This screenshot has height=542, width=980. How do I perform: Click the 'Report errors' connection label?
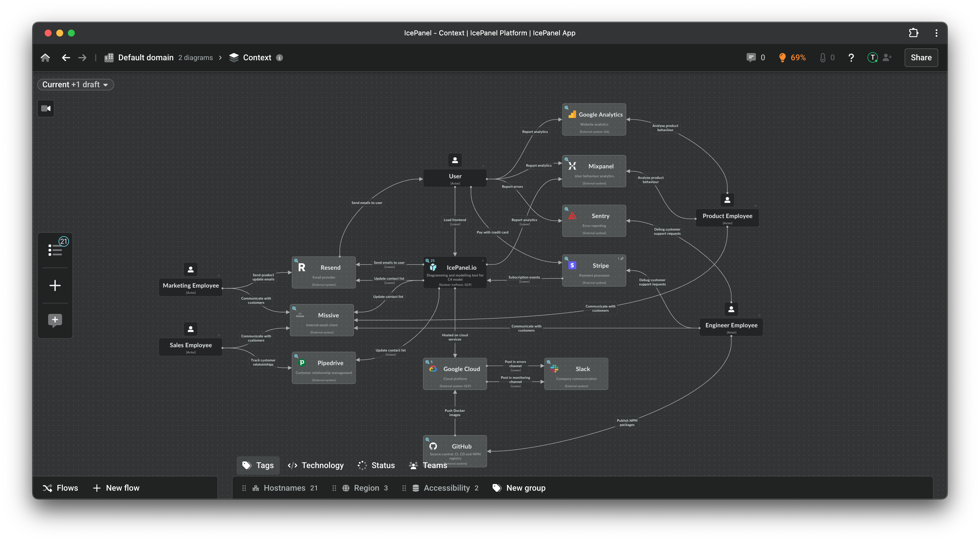[x=512, y=186]
